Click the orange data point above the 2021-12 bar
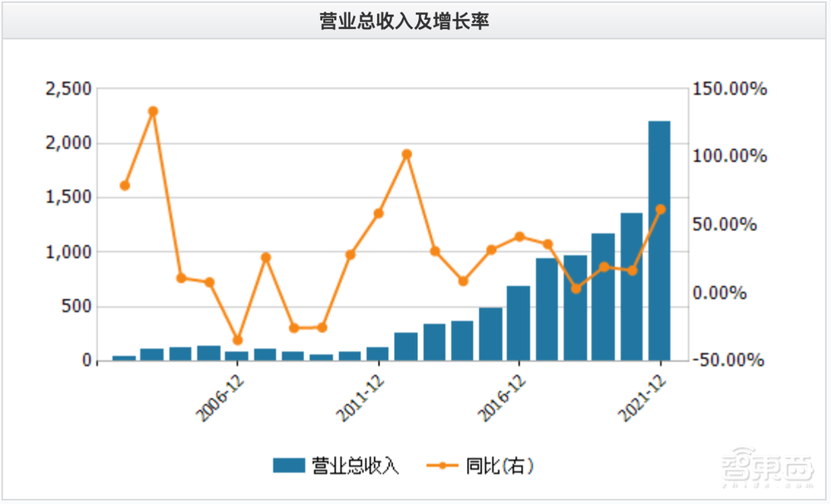Screen dimensions: 831x504 [x=661, y=209]
